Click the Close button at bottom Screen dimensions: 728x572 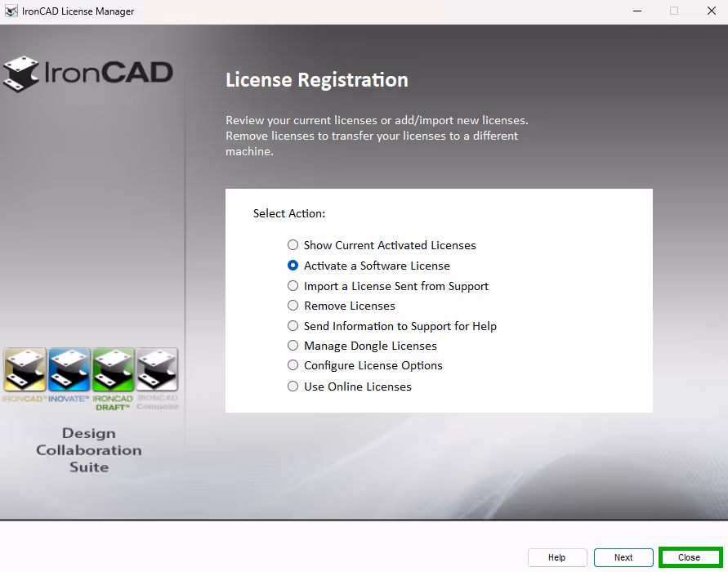(690, 557)
